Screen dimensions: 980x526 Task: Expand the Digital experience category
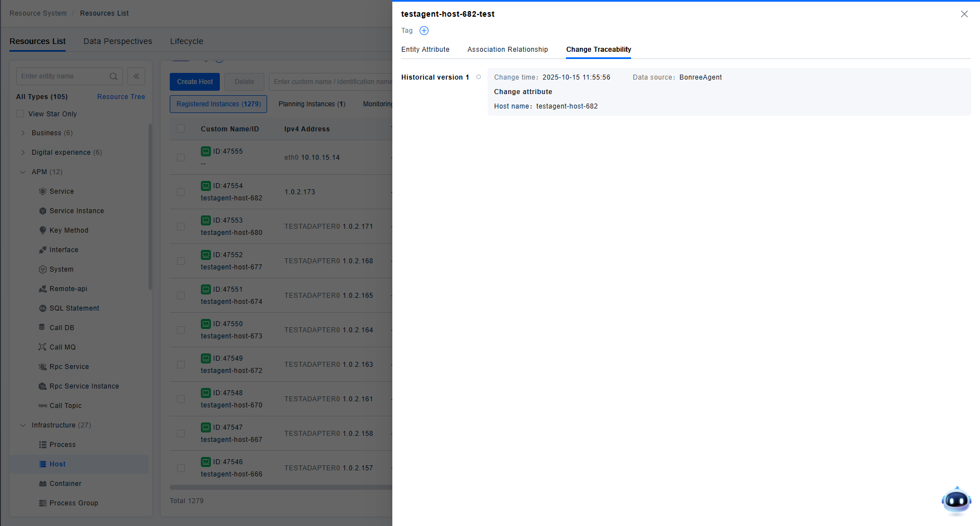pyautogui.click(x=23, y=153)
